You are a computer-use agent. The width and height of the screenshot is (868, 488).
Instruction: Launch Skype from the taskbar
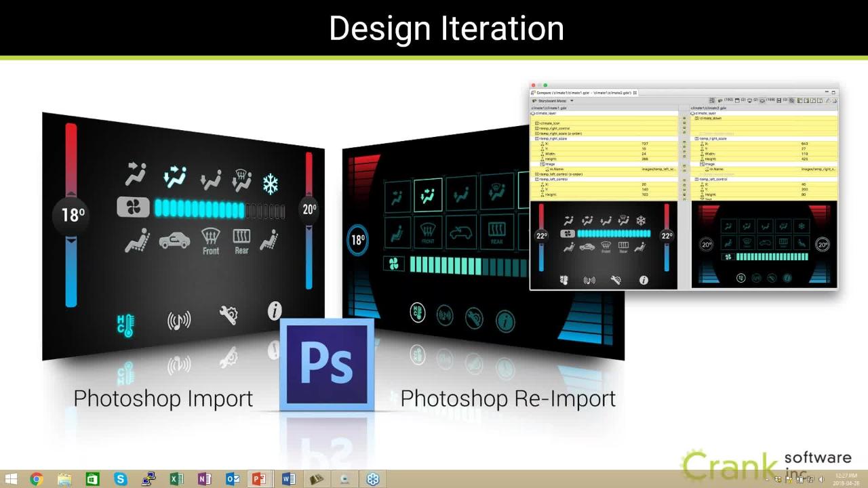click(x=120, y=479)
